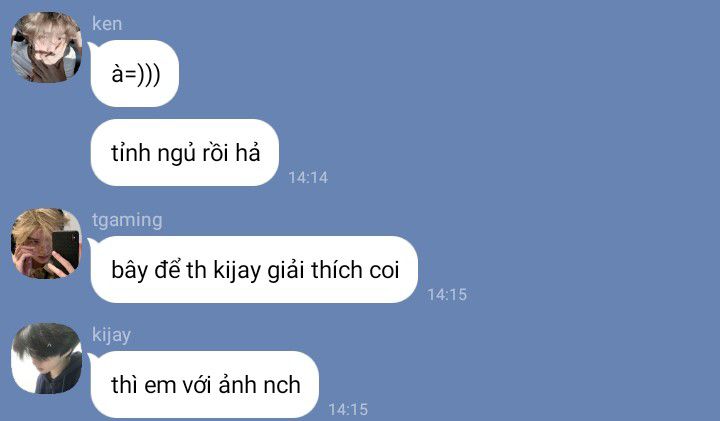Click the sender name kijay

pos(112,335)
